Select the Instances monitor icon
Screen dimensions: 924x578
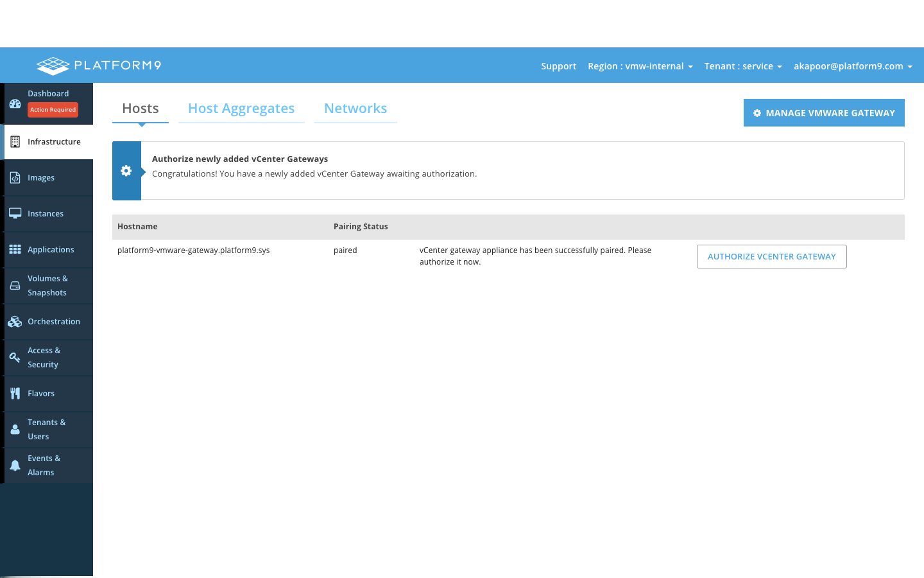click(15, 213)
